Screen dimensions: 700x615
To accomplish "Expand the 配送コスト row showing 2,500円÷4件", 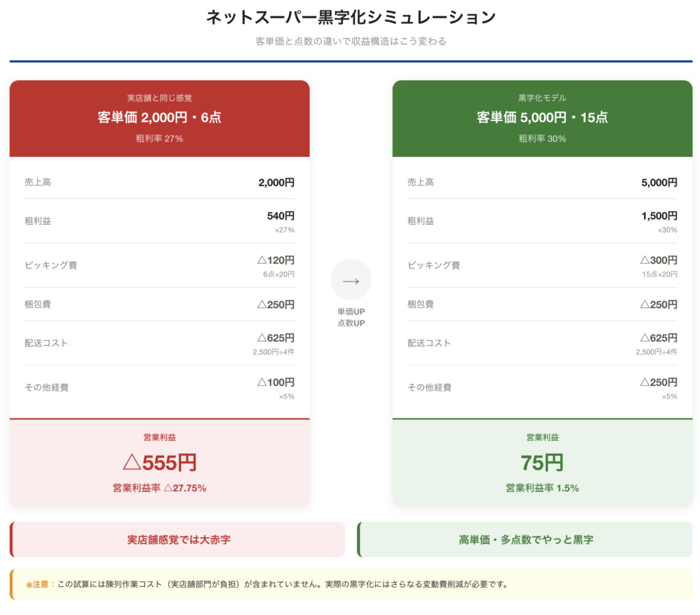I will (159, 343).
